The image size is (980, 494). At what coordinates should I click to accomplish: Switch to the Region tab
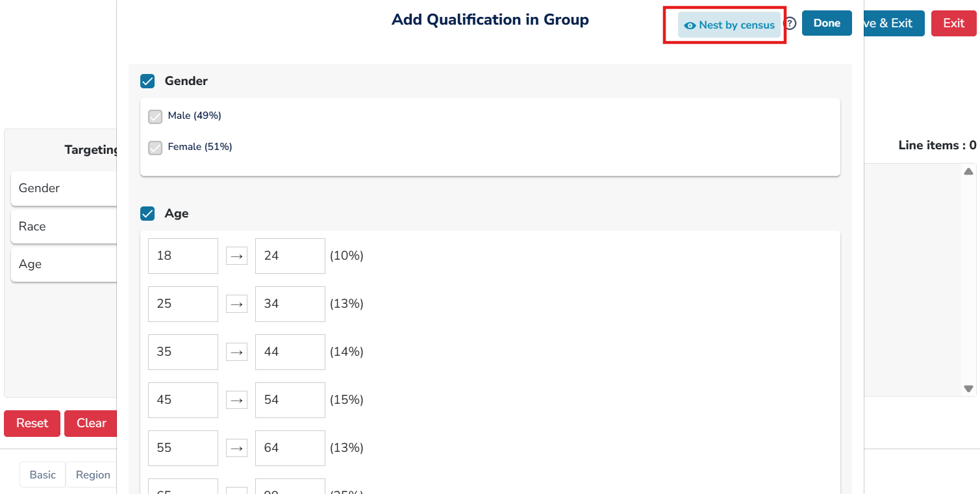(x=93, y=475)
